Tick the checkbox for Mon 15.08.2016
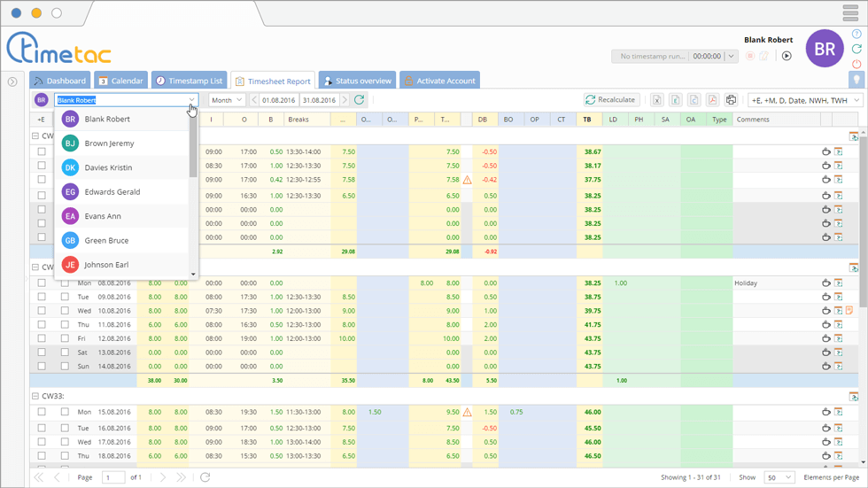This screenshot has height=488, width=868. pyautogui.click(x=42, y=412)
